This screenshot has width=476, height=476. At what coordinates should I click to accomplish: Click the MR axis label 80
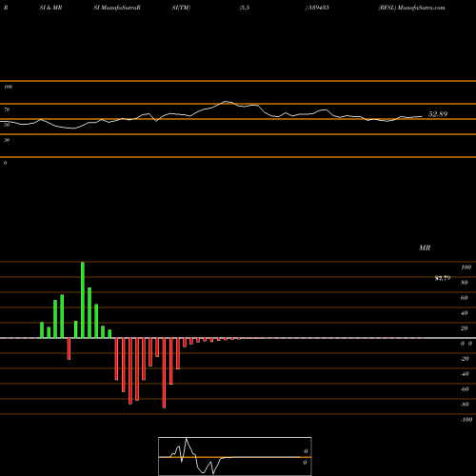(x=465, y=283)
